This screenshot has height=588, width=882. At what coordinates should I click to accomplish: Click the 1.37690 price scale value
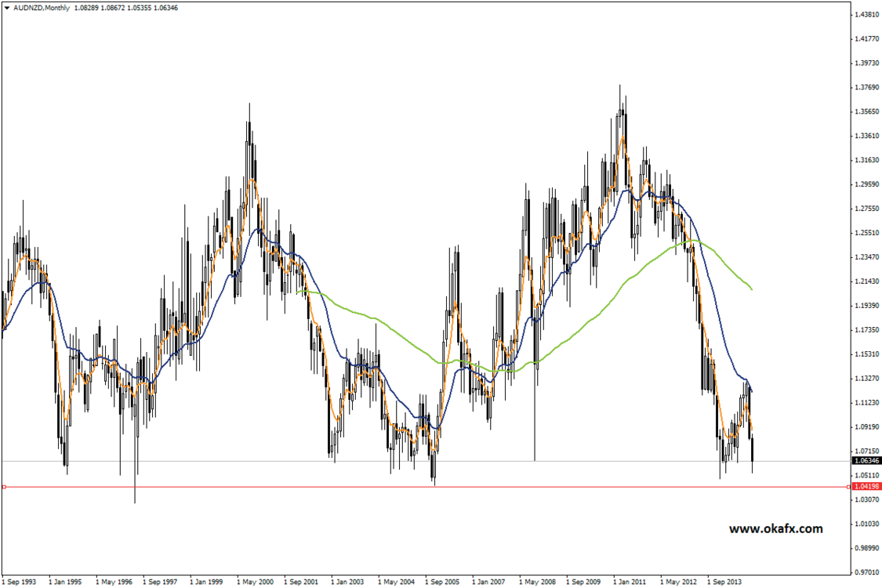pyautogui.click(x=866, y=87)
